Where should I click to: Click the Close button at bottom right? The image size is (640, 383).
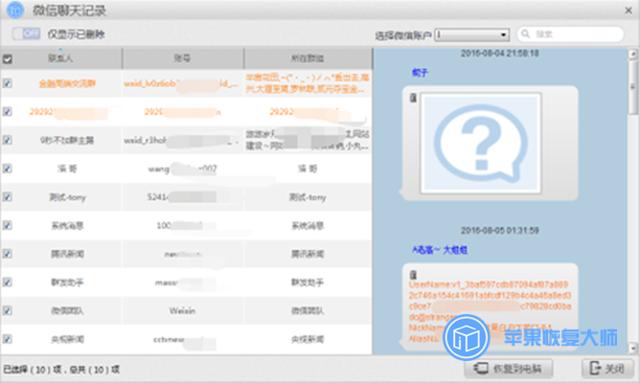coord(607,368)
